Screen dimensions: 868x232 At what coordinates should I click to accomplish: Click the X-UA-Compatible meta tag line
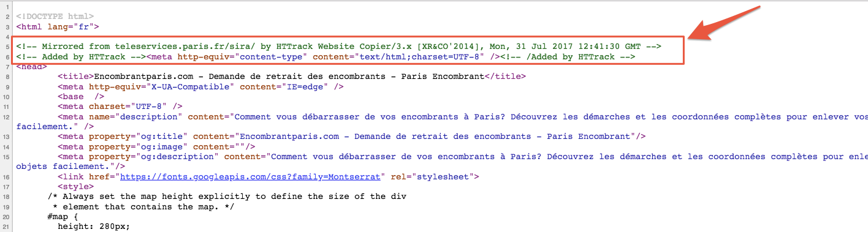(x=200, y=87)
